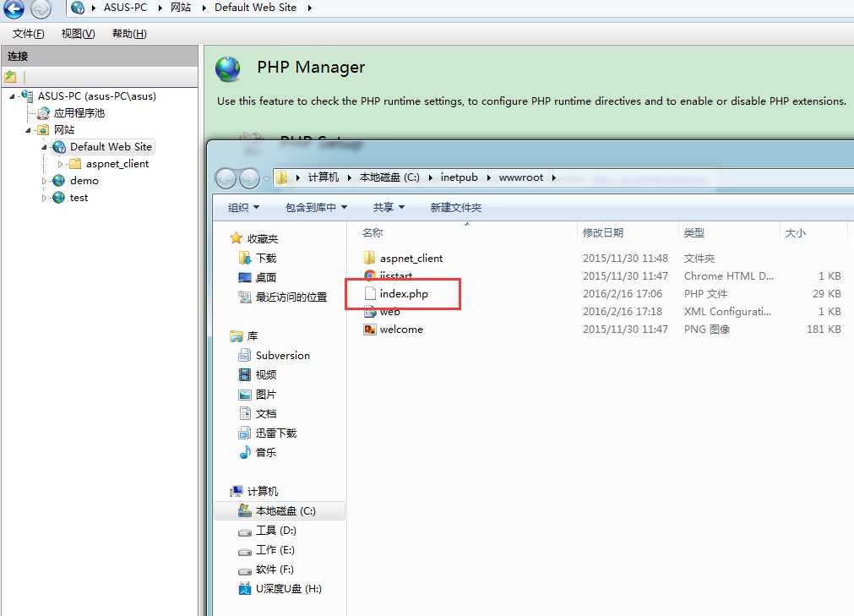Click Explorer forward button
Screen dimensions: 854x616
(x=249, y=178)
